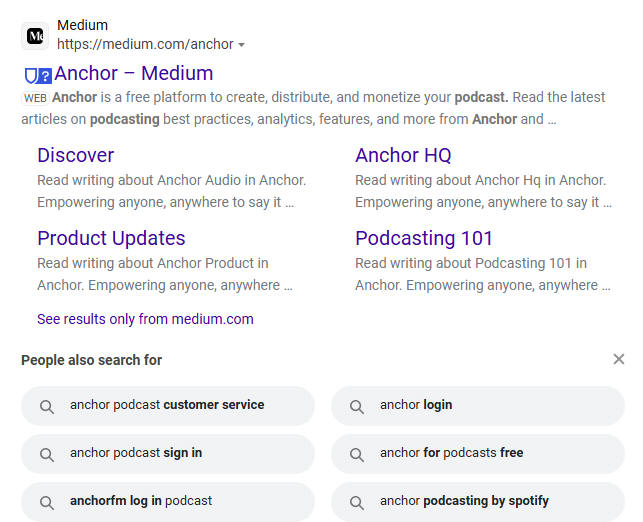Open the Anchor HQ sitelink
The height and width of the screenshot is (522, 643).
point(403,155)
